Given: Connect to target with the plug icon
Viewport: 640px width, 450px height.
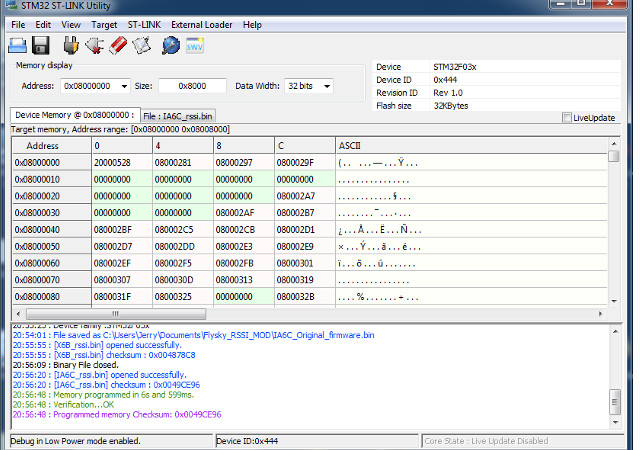Looking at the screenshot, I should 71,45.
